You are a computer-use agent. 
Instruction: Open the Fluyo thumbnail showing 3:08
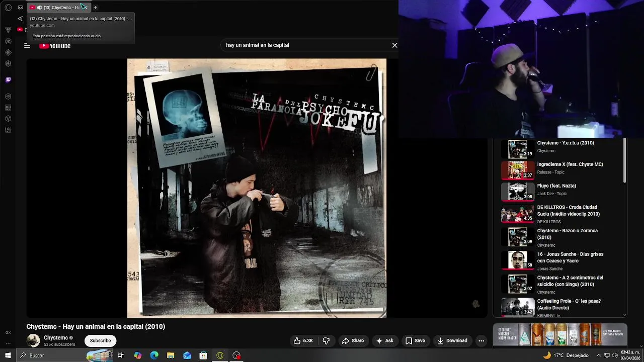point(518,192)
